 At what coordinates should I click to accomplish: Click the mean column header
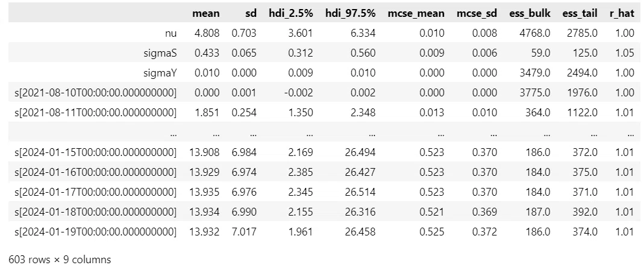(x=206, y=13)
